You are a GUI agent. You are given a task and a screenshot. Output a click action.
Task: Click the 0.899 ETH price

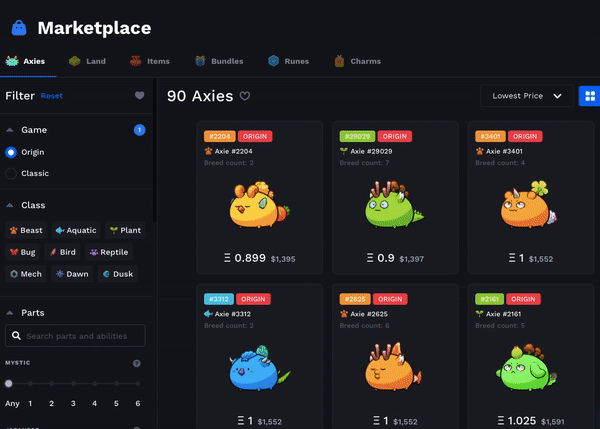click(x=245, y=258)
